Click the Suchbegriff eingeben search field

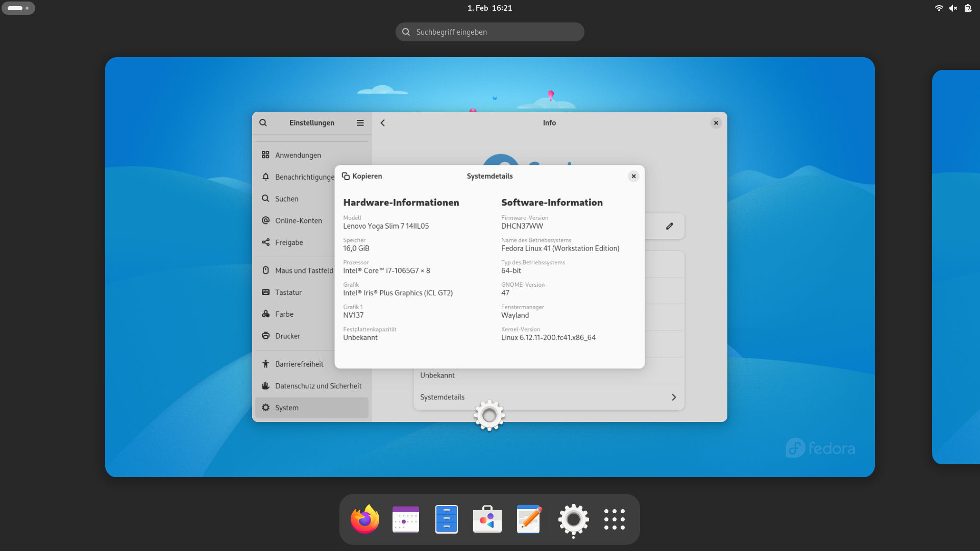490,32
